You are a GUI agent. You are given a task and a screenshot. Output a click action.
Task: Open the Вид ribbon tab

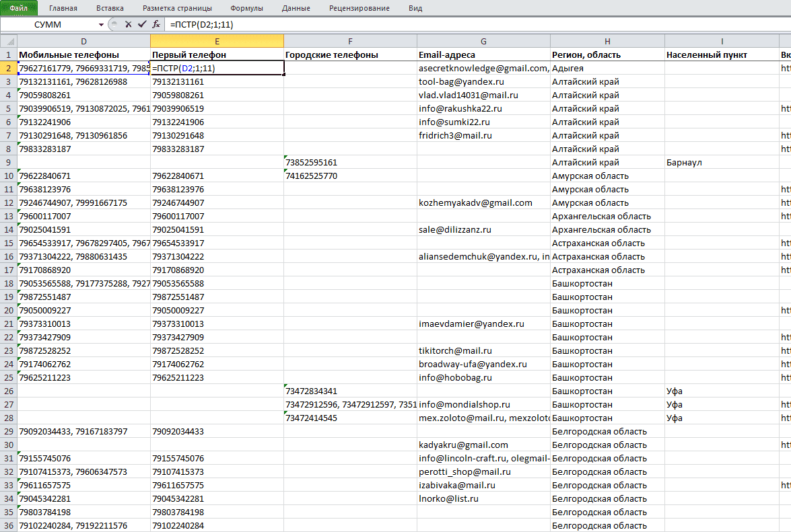pyautogui.click(x=415, y=8)
